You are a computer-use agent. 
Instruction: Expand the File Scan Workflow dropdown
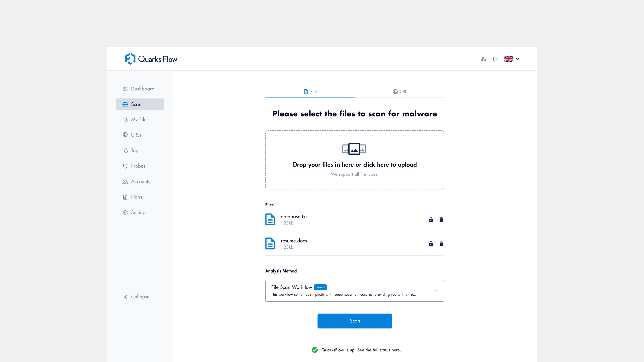point(437,290)
